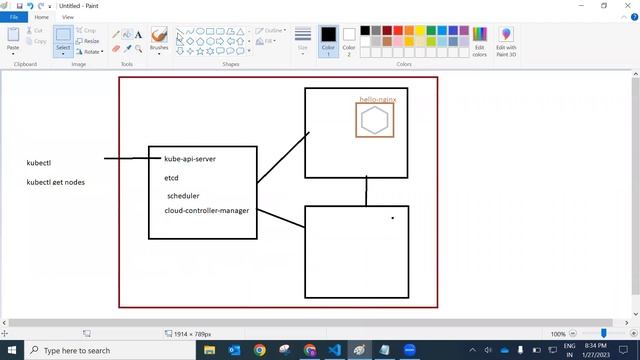
Task: Choose the Up arrow shape
Action: click(x=240, y=41)
